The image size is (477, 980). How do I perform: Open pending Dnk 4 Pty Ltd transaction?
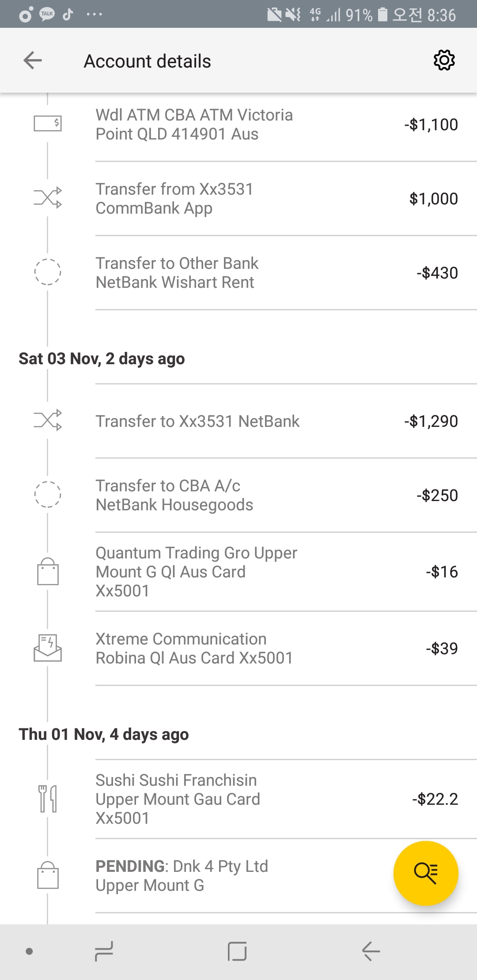[x=182, y=875]
